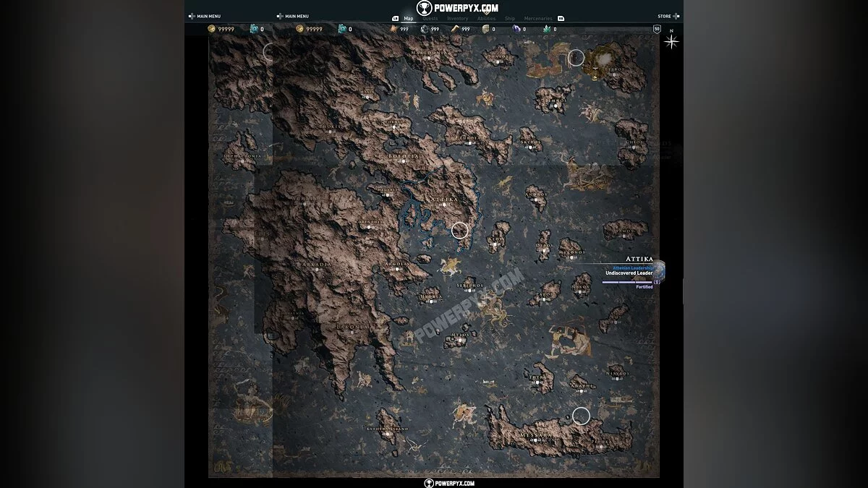Select the Thasos island label
868x488 pixels.
(499, 55)
